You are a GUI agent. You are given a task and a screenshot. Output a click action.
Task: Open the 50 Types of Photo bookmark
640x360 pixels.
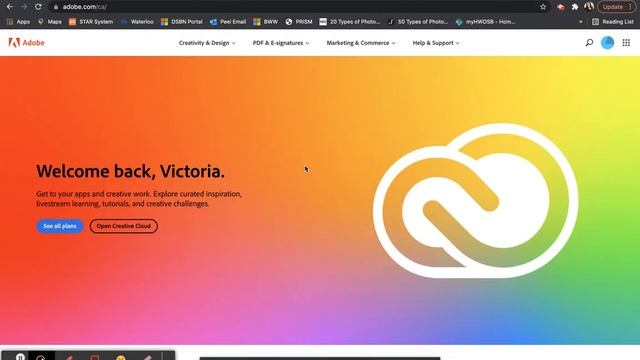click(418, 22)
